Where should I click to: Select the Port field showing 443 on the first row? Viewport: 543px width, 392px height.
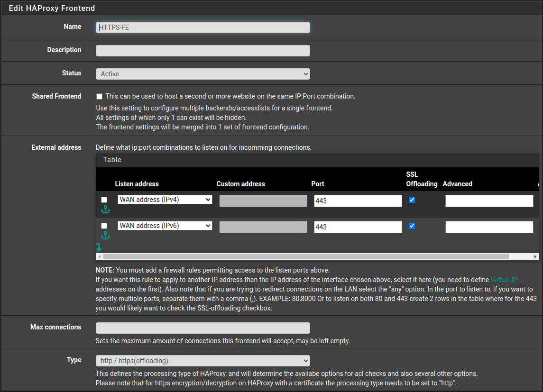pyautogui.click(x=358, y=201)
